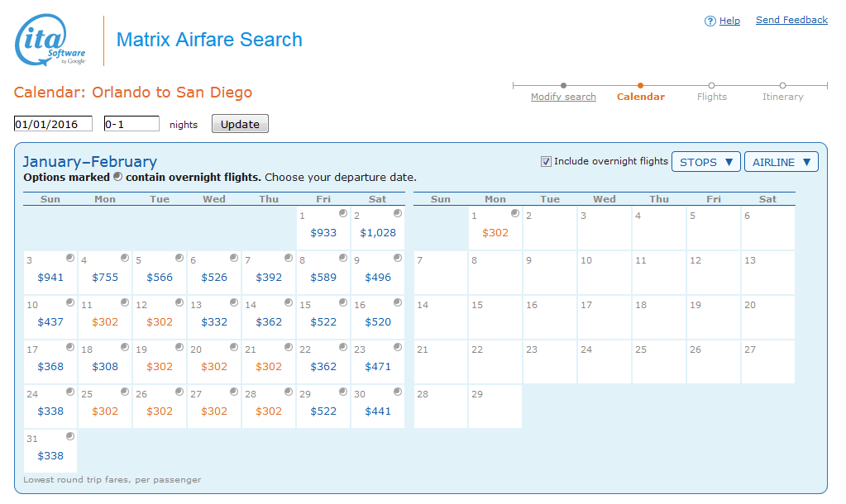Click the Modify search progress dot
The width and height of the screenshot is (846, 504).
point(563,85)
